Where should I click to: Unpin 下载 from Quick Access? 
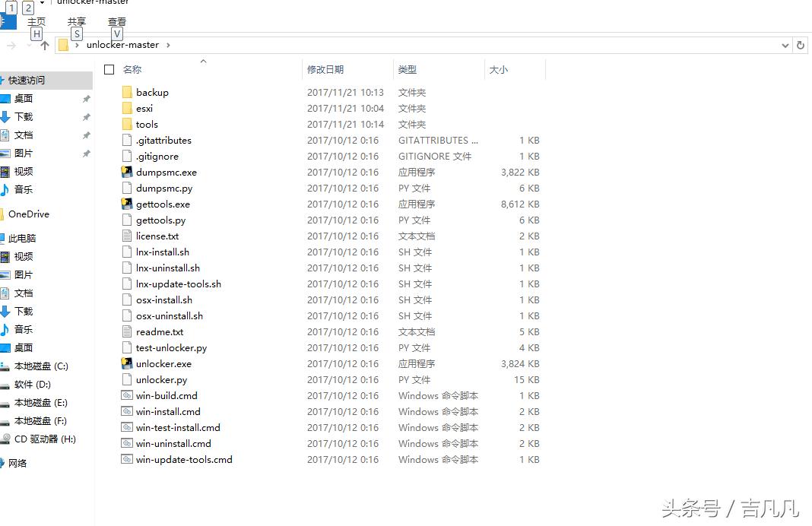click(86, 116)
